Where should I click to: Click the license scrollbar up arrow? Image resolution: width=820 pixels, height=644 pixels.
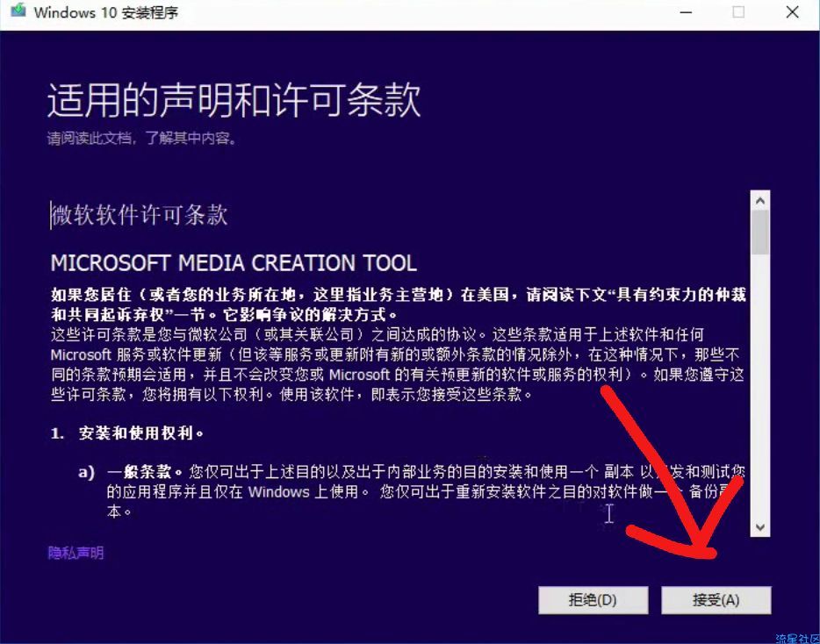759,200
